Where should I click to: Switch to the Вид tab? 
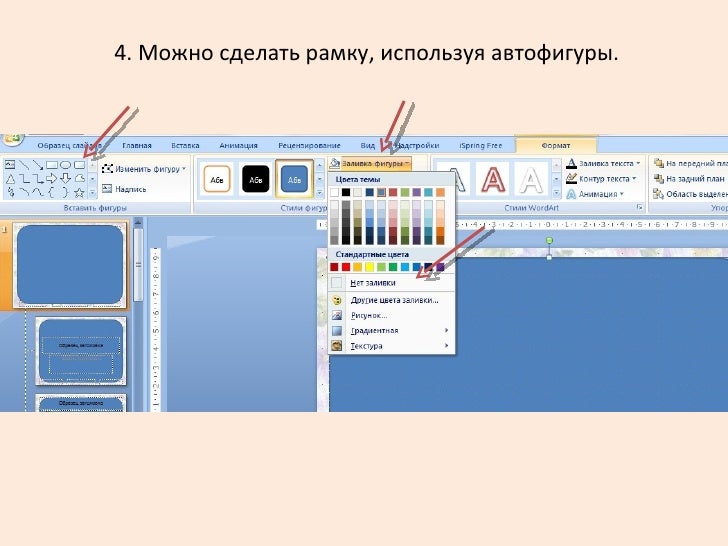(x=367, y=145)
